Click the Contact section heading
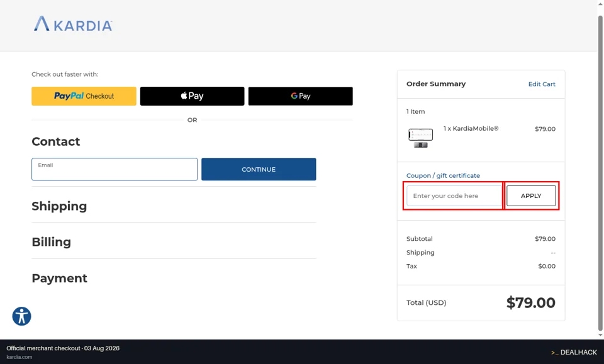604x364 pixels. pyautogui.click(x=56, y=141)
